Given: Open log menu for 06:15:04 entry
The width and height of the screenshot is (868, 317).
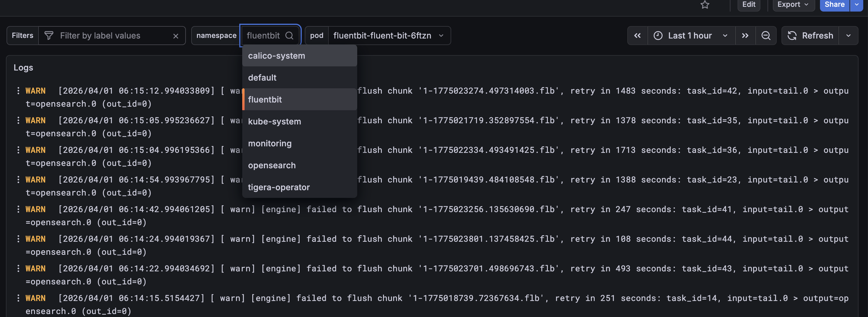Looking at the screenshot, I should (x=18, y=150).
